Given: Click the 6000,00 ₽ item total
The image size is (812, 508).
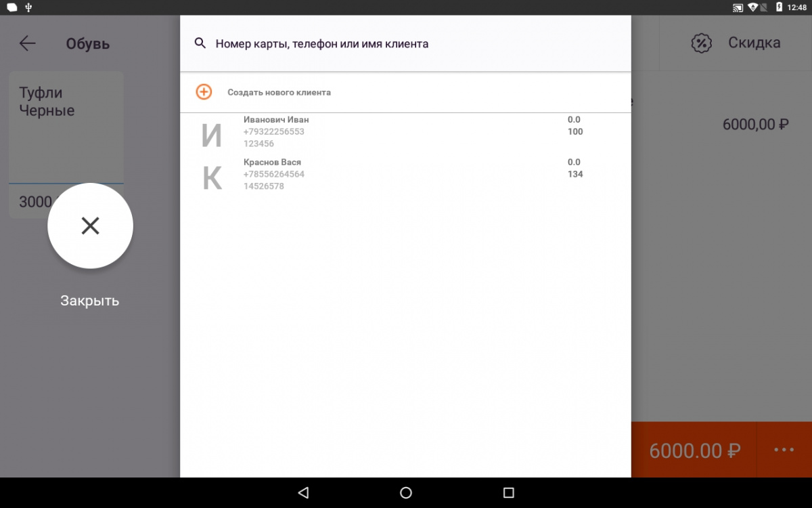Looking at the screenshot, I should (x=756, y=125).
